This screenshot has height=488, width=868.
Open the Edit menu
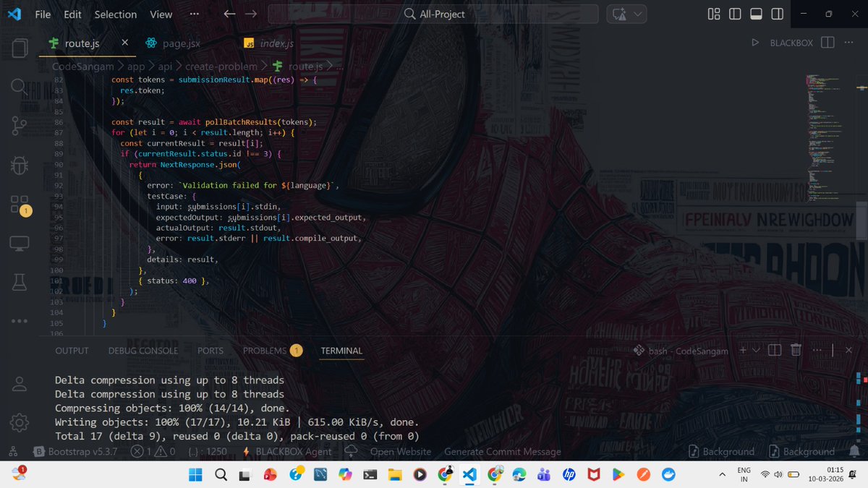tap(72, 14)
